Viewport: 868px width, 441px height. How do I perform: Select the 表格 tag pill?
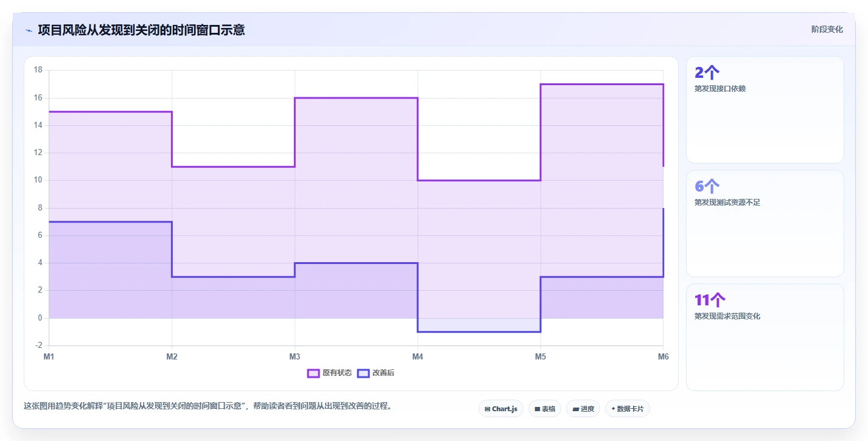(545, 409)
